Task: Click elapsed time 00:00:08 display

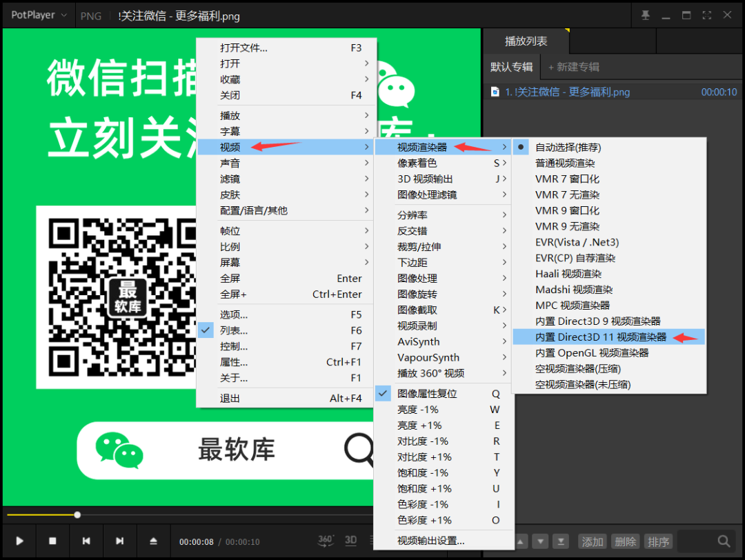Action: [196, 542]
